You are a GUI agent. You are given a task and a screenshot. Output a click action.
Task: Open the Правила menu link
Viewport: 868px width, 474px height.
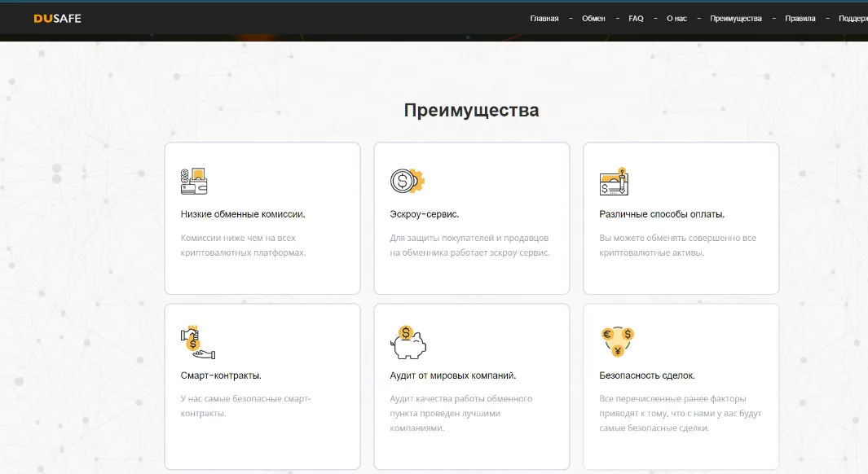(800, 18)
